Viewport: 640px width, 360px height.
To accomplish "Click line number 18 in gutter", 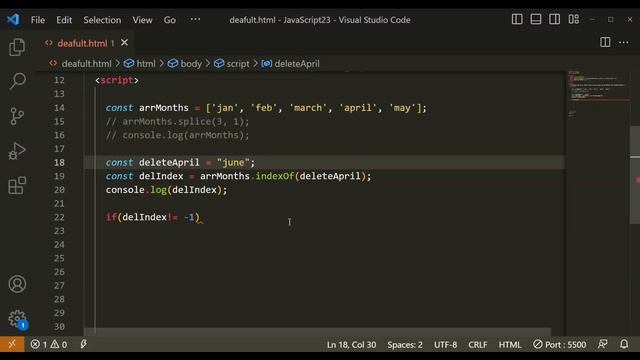I will pos(59,162).
